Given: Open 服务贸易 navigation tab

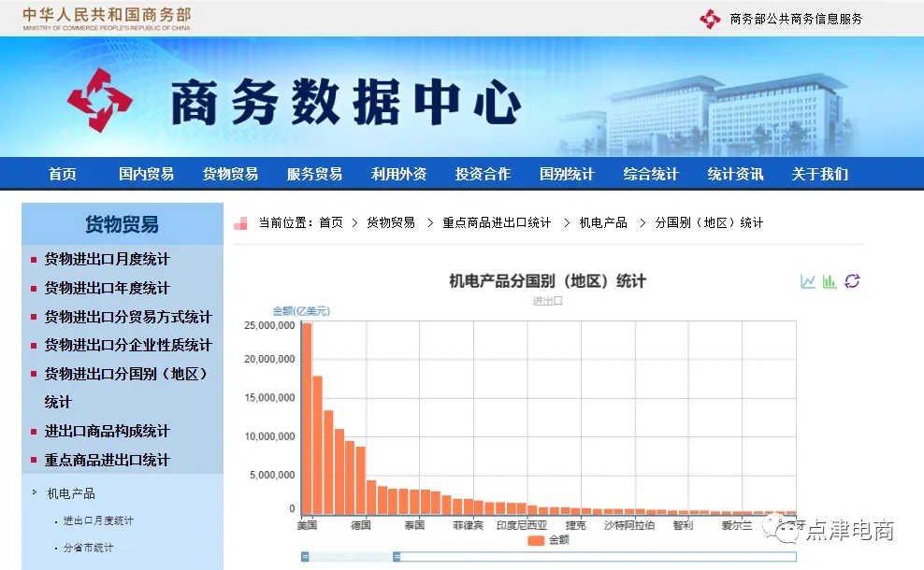Looking at the screenshot, I should point(314,174).
